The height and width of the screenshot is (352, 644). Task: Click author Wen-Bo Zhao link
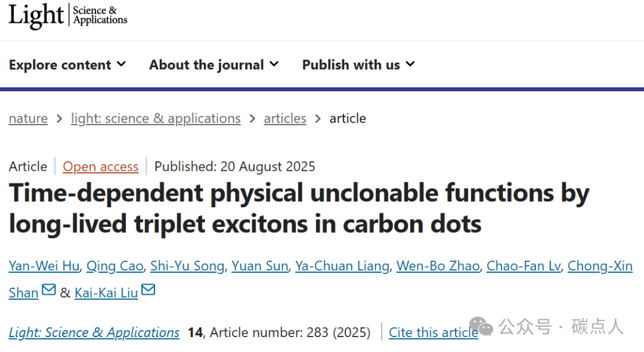coord(438,266)
